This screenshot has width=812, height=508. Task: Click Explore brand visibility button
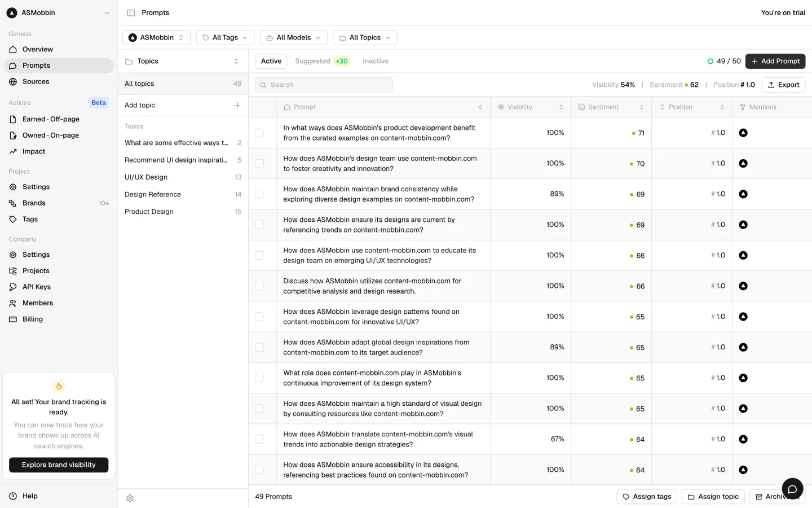[x=59, y=465]
